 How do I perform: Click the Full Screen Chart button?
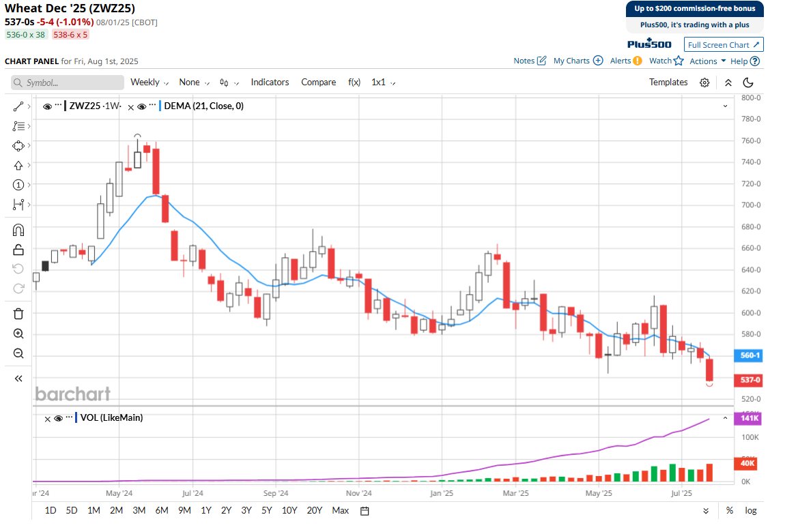click(724, 45)
